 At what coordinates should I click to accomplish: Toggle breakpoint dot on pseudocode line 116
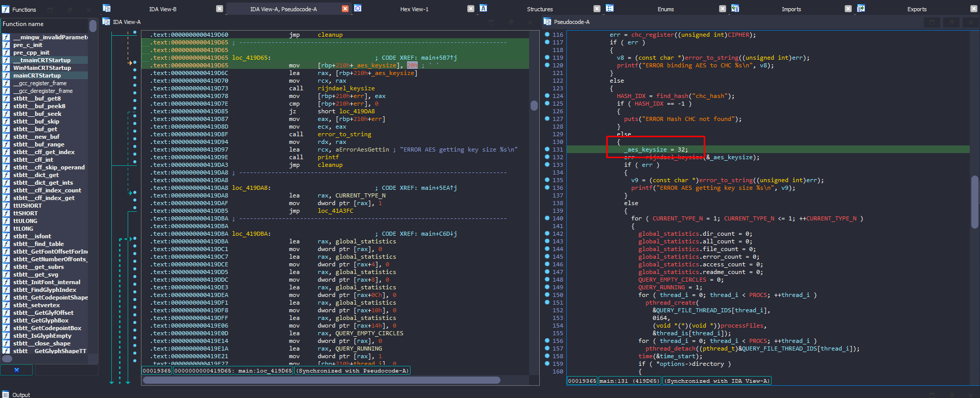pyautogui.click(x=547, y=35)
